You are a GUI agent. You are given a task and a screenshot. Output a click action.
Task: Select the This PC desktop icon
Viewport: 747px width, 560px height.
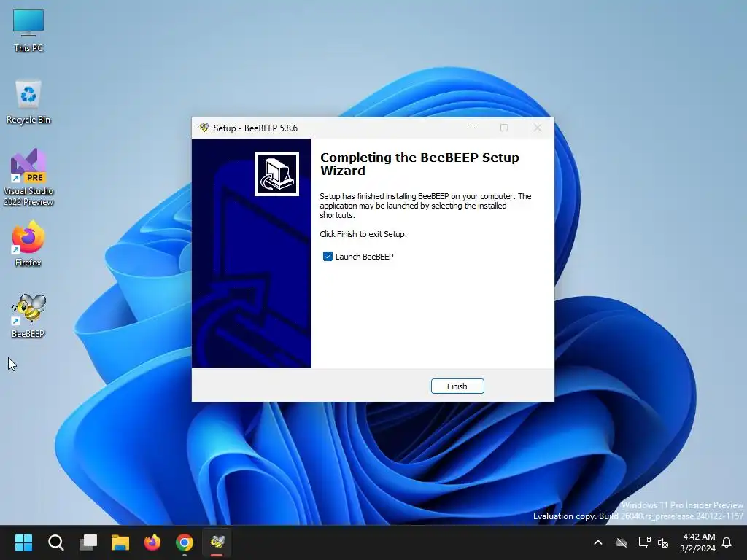[x=28, y=31]
